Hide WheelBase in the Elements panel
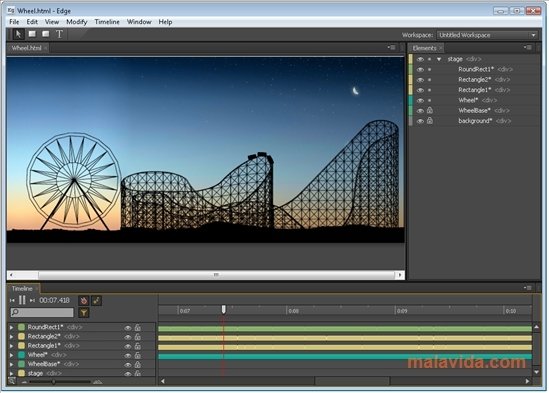Screen dimensions: 549x393 pyautogui.click(x=420, y=111)
